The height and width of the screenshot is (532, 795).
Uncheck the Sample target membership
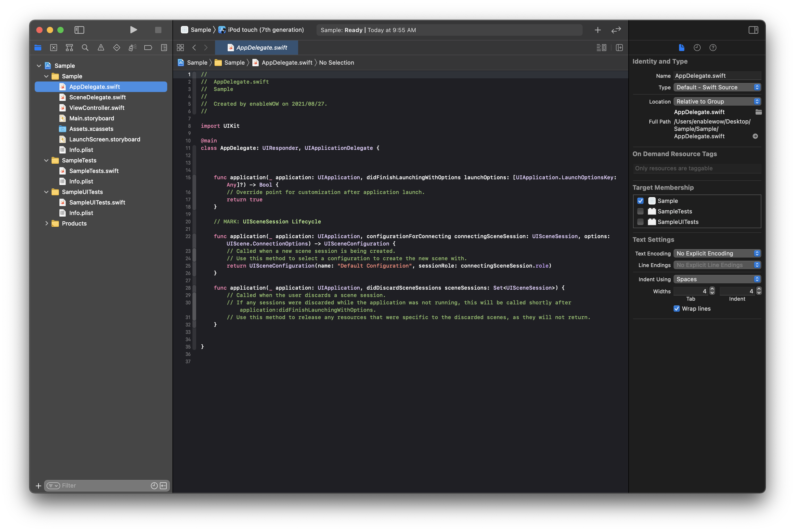(x=640, y=201)
